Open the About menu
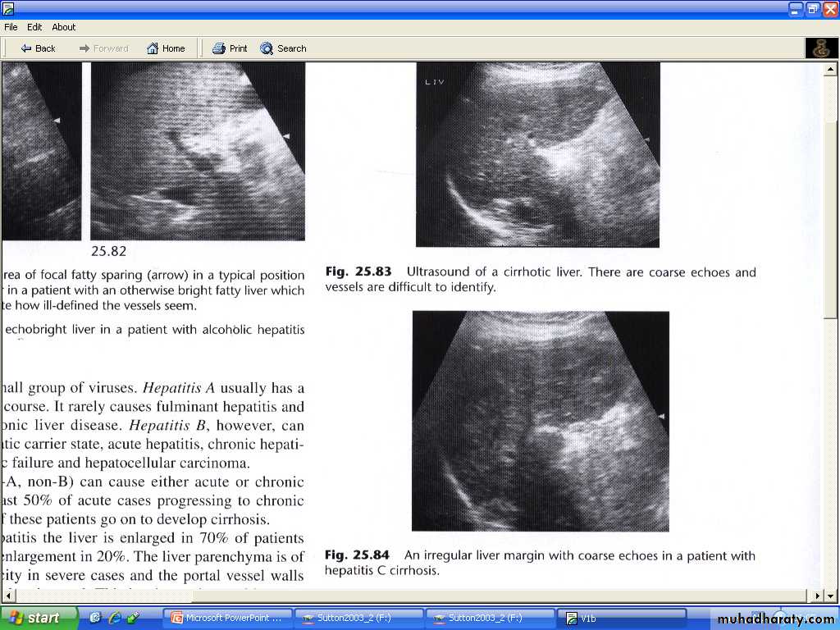The height and width of the screenshot is (630, 840). (64, 27)
